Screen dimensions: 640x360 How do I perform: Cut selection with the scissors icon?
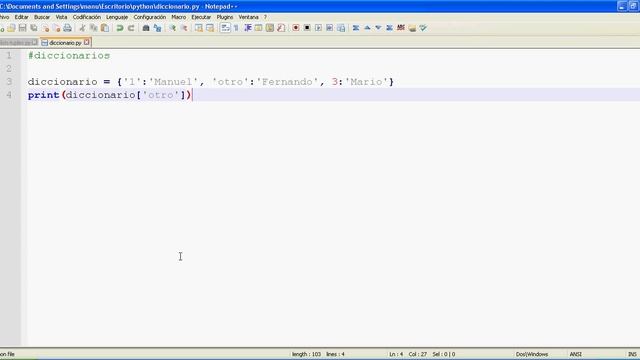point(82,28)
